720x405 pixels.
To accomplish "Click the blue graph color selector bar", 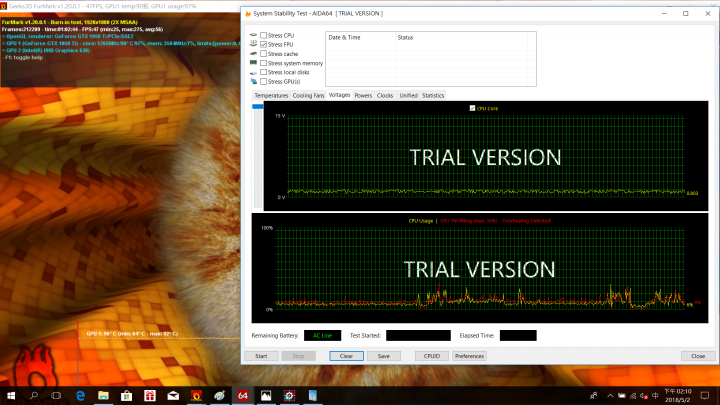I will [258, 107].
